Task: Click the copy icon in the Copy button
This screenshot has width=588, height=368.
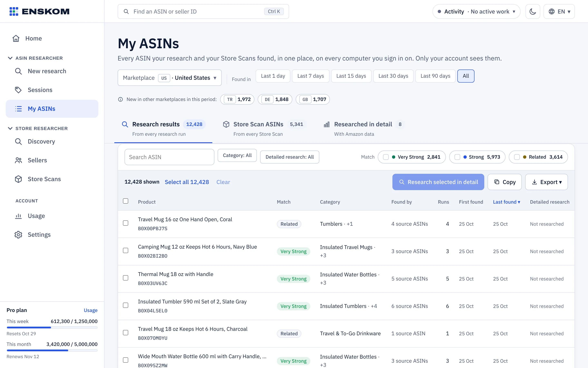Action: 497,182
